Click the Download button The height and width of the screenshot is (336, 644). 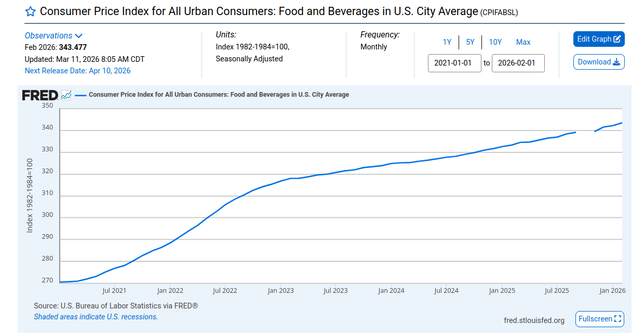(599, 62)
